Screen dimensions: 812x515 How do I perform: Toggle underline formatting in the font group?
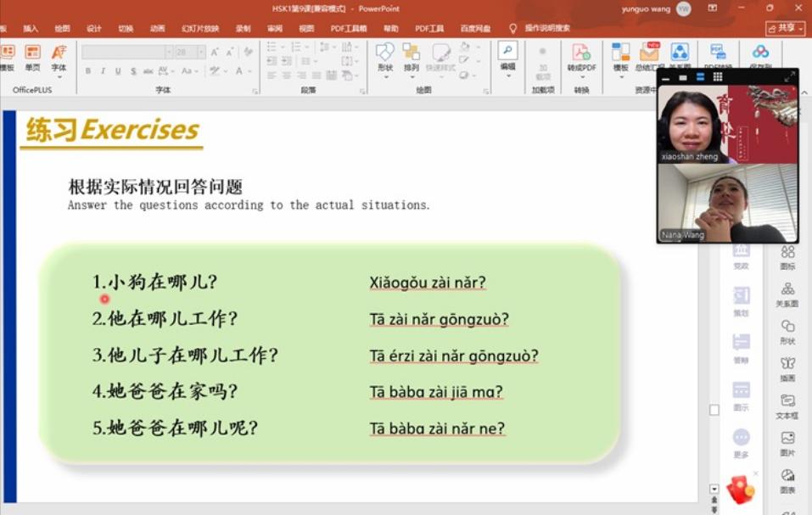[118, 71]
